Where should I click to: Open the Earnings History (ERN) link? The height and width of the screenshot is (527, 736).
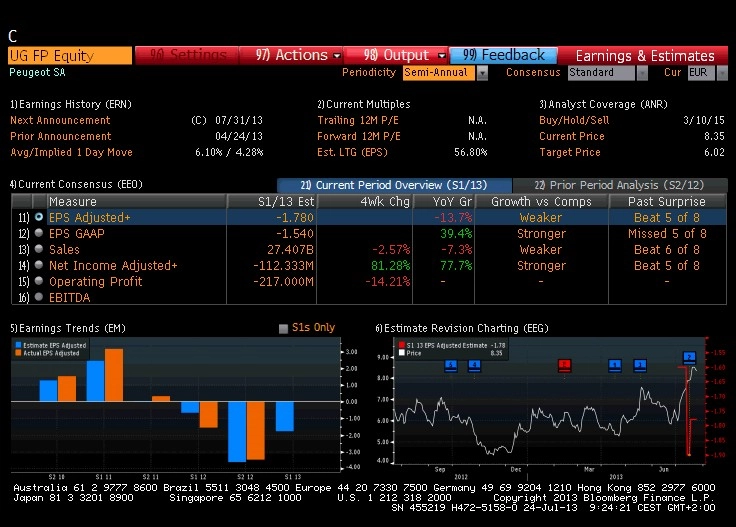pos(71,104)
